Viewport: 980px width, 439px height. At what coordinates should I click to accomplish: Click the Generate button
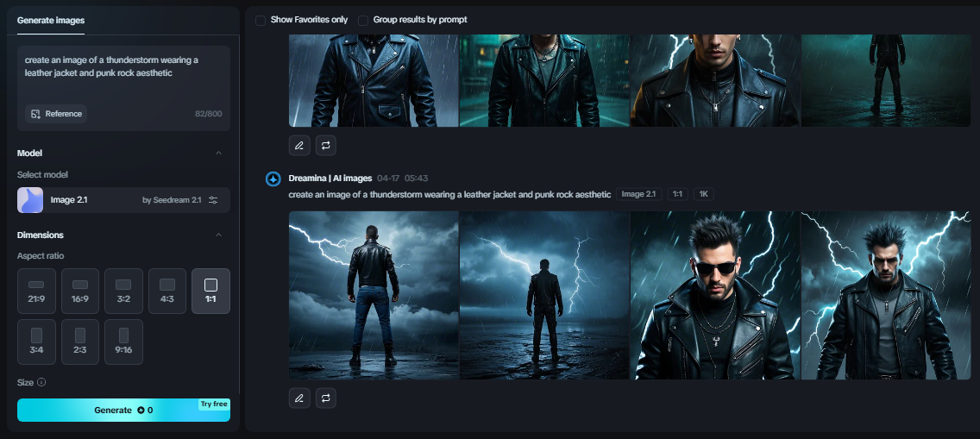click(123, 411)
